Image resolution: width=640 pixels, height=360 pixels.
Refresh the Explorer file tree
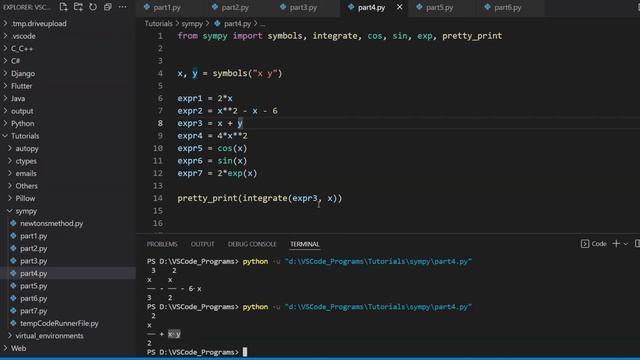[93, 7]
